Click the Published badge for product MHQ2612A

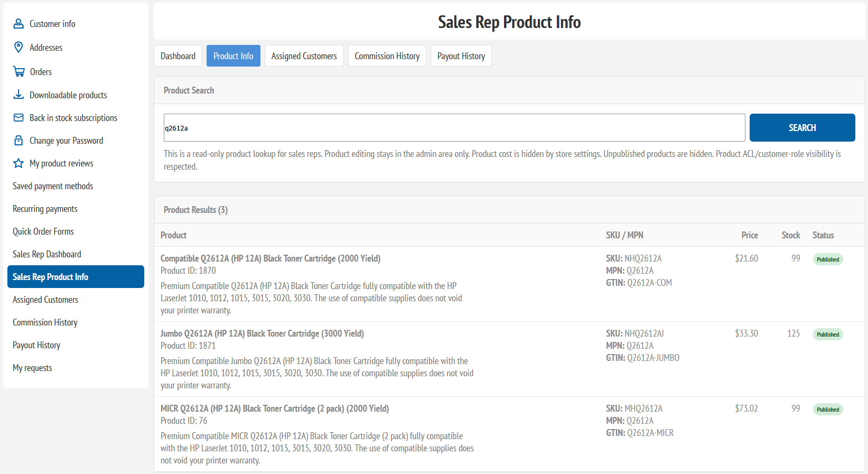click(828, 410)
